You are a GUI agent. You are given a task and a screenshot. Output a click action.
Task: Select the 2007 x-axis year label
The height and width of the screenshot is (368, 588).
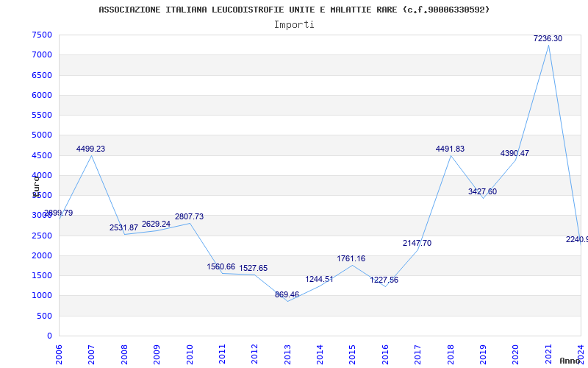[x=92, y=352]
